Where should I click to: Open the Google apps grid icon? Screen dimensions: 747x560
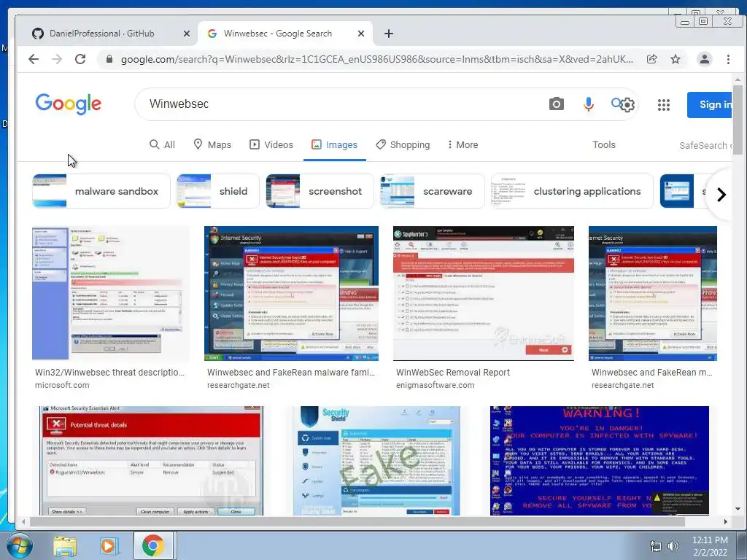[664, 105]
